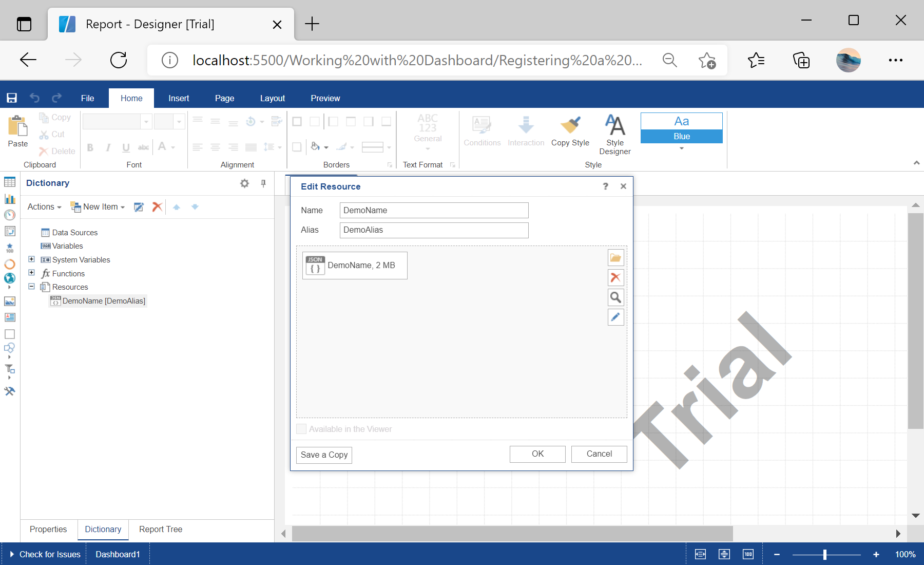
Task: Switch to the Insert ribbon tab
Action: click(178, 98)
